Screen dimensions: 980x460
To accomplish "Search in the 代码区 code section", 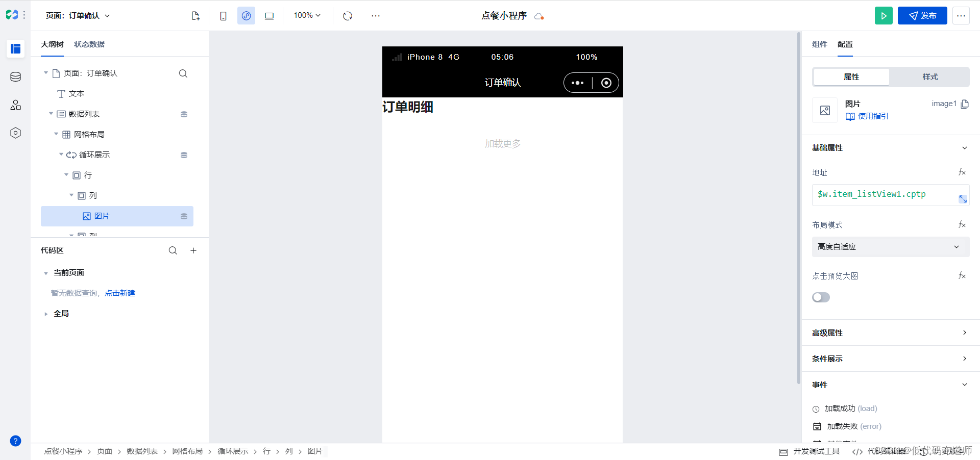I will click(173, 250).
